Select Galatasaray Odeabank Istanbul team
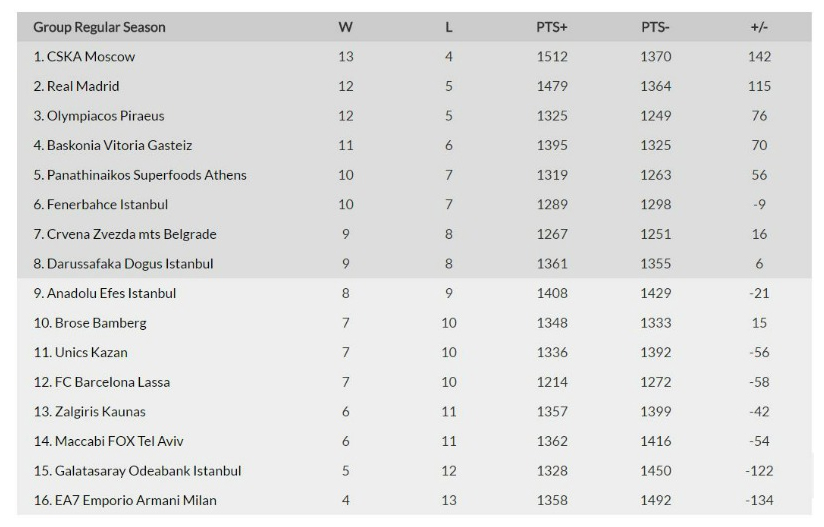 pos(137,471)
